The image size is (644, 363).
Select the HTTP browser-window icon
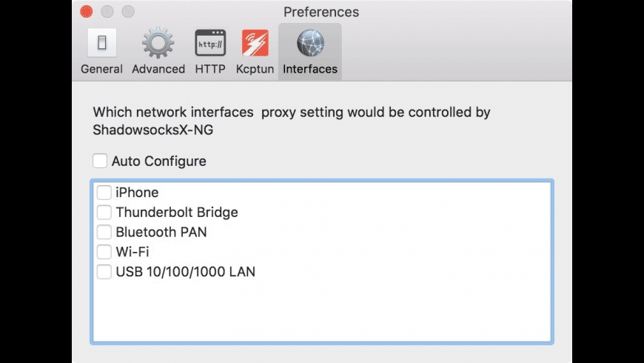point(210,43)
